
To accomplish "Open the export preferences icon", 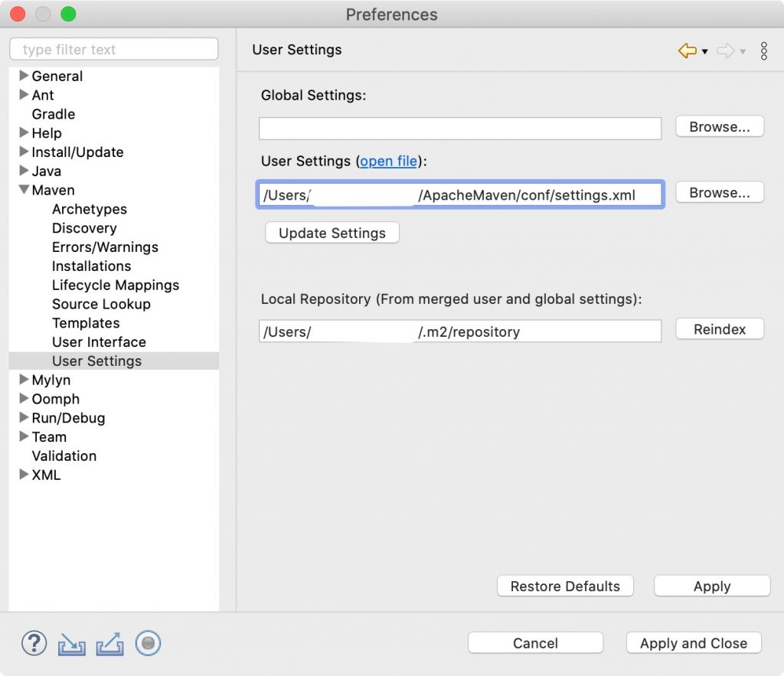I will [x=109, y=644].
